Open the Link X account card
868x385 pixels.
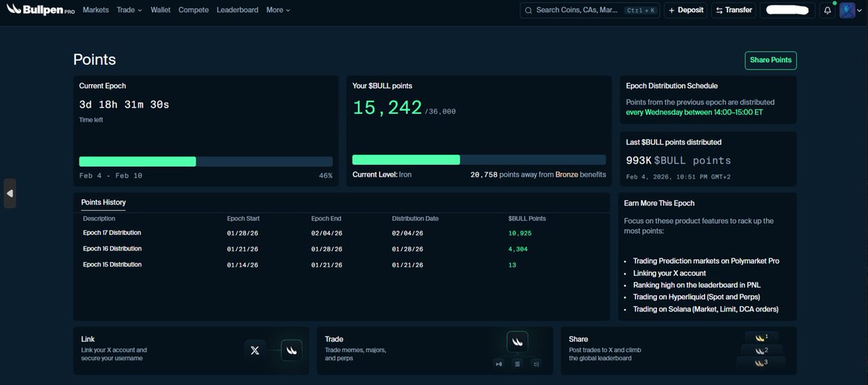pos(191,350)
